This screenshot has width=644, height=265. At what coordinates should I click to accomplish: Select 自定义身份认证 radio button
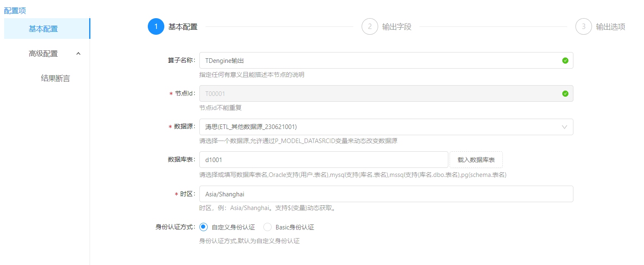click(x=203, y=227)
